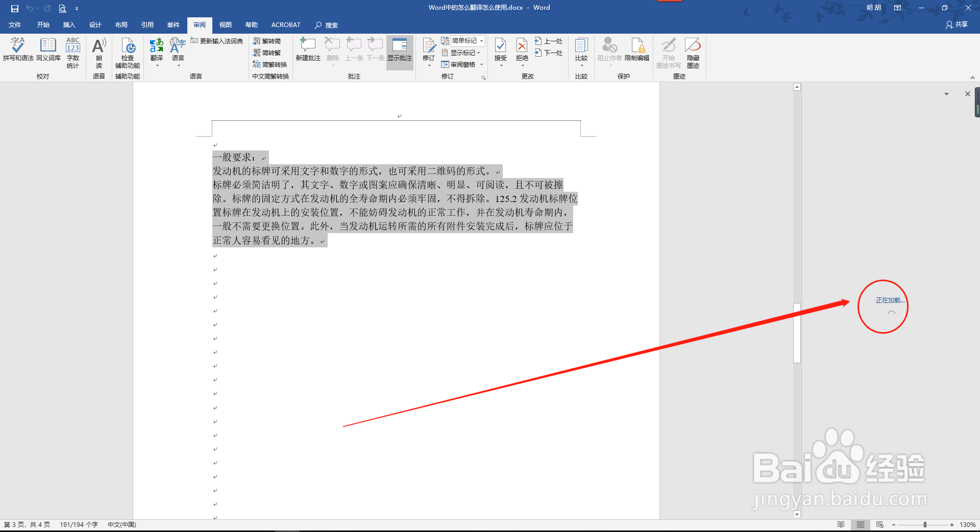Open Chinese conversion options (简繁转换)
980x532 pixels.
(x=270, y=64)
